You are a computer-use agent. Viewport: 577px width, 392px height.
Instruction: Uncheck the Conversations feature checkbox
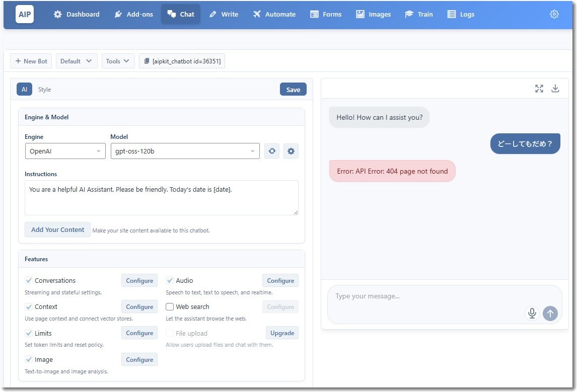pyautogui.click(x=29, y=280)
